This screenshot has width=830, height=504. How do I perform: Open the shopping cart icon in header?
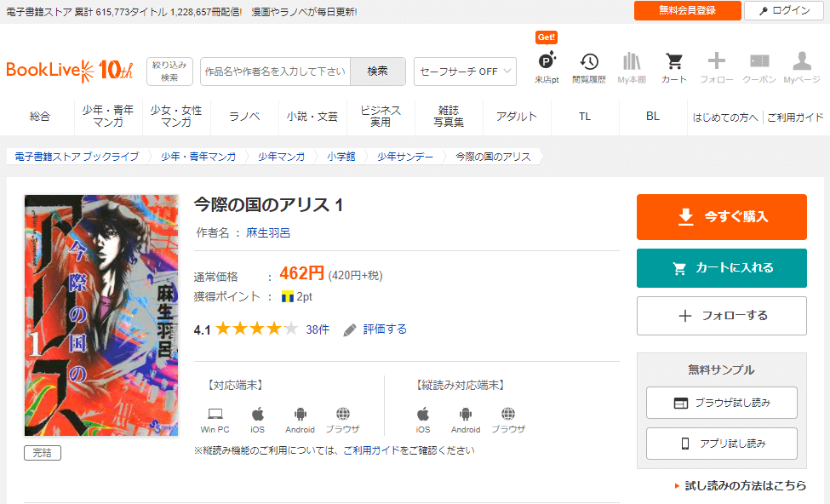click(x=673, y=62)
